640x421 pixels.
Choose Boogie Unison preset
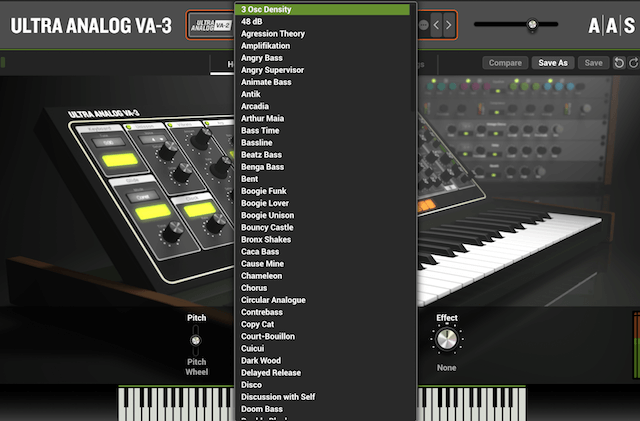(322, 216)
